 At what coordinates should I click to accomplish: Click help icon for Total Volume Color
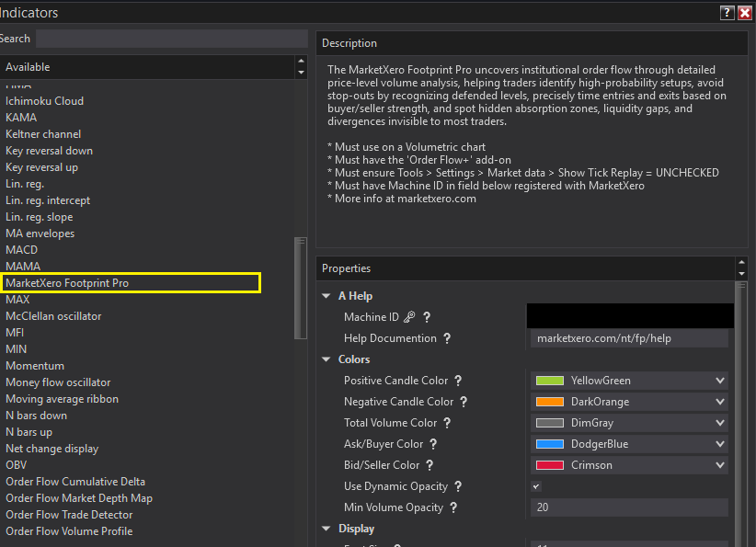447,423
